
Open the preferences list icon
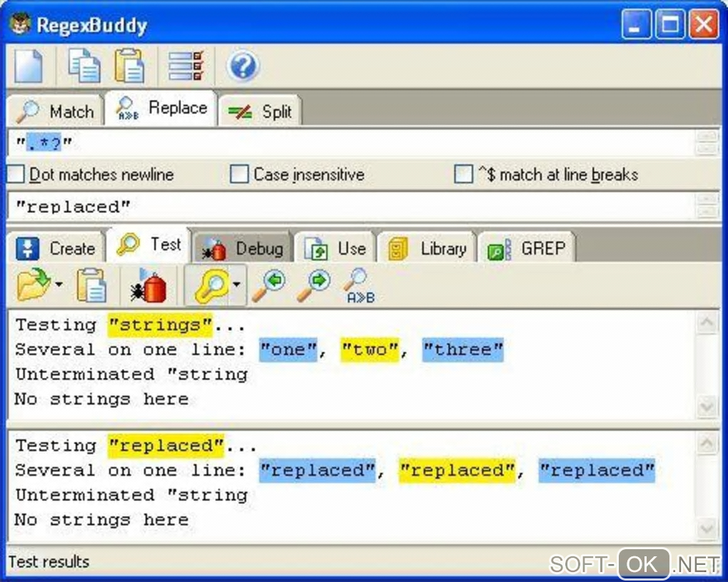186,66
